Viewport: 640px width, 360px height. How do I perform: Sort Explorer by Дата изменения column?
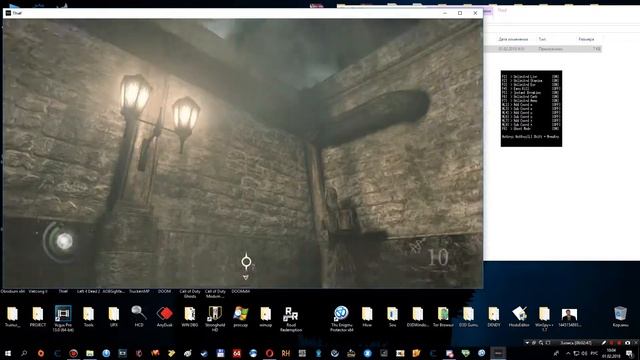[513, 39]
